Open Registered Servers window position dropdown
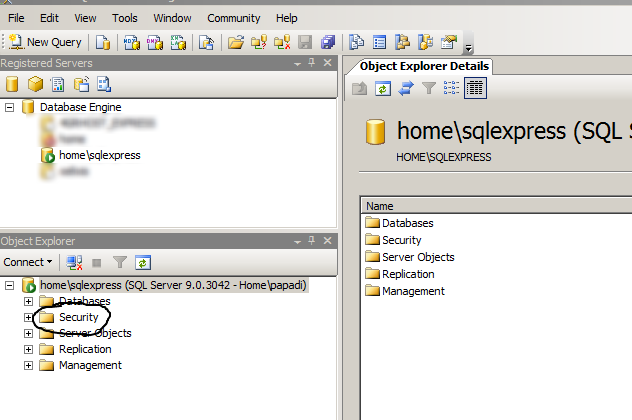 pos(297,64)
